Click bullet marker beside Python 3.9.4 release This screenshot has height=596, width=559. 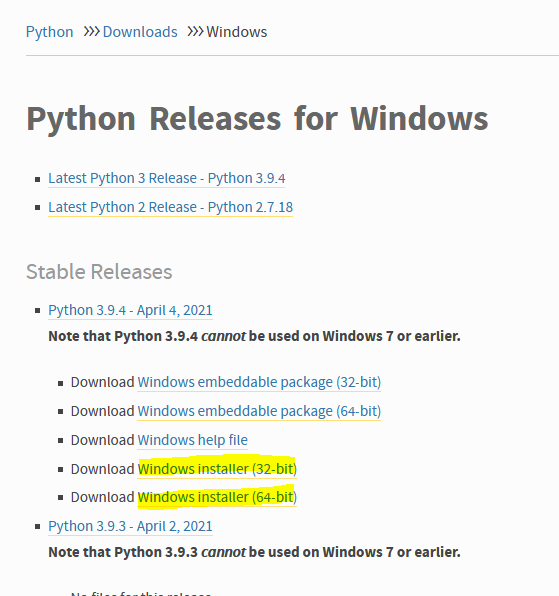37,311
